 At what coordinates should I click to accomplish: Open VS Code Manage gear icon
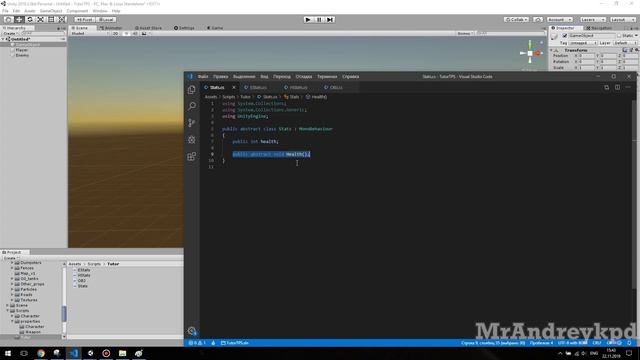point(192,331)
